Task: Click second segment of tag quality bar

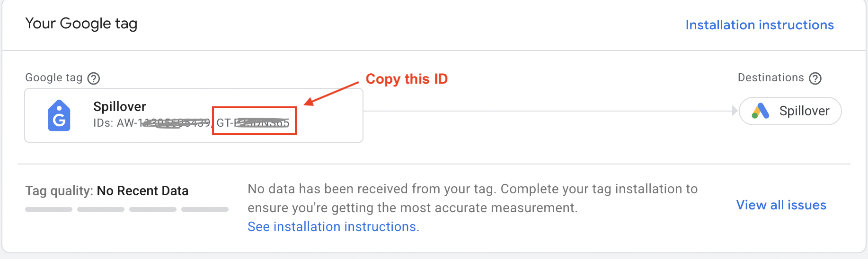Action: 101,209
